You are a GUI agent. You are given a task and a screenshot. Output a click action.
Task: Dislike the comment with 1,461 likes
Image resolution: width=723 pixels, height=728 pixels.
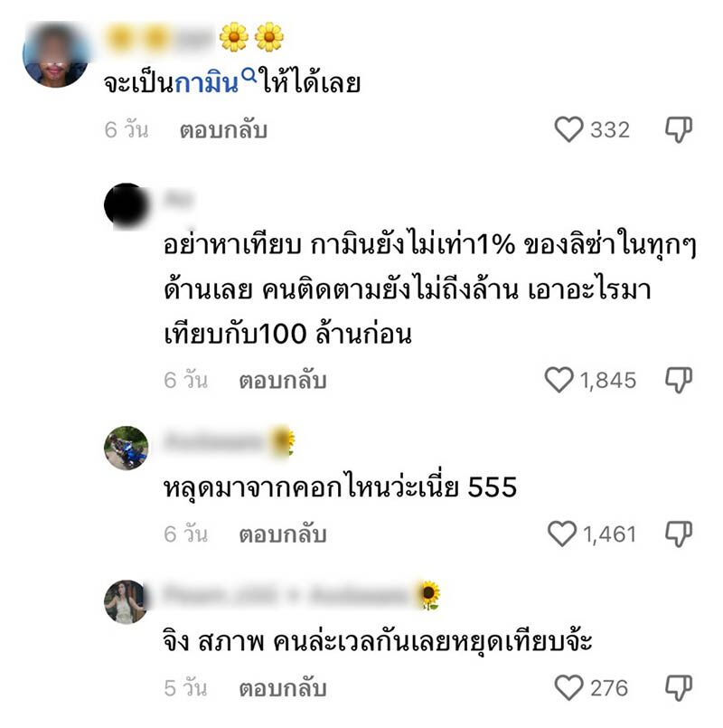679,534
